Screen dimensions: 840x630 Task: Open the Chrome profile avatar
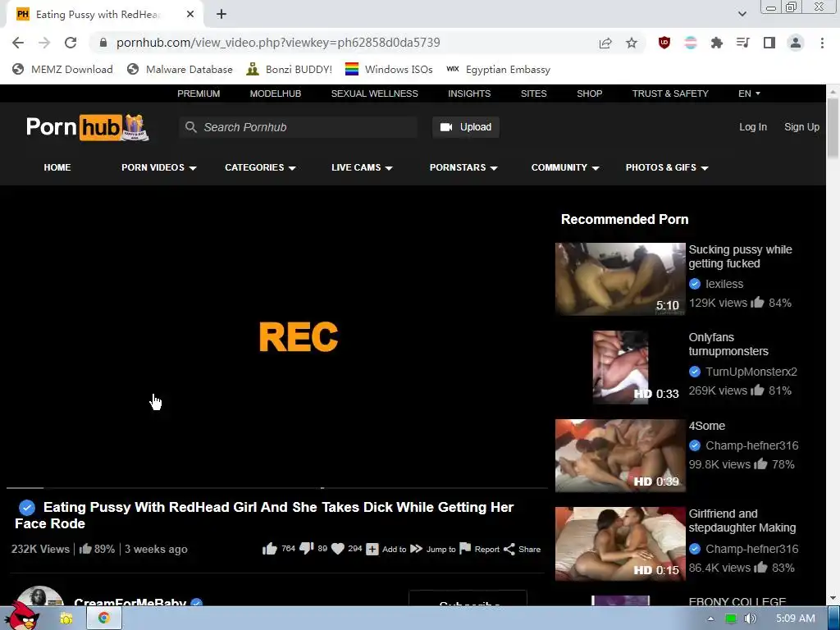796,43
